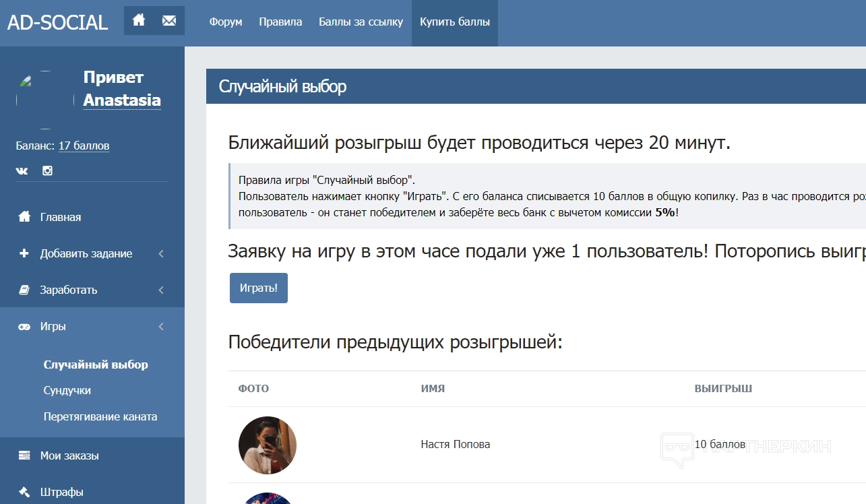Viewport: 866px width, 504px height.
Task: Click the house icon beside Главная
Action: click(24, 217)
